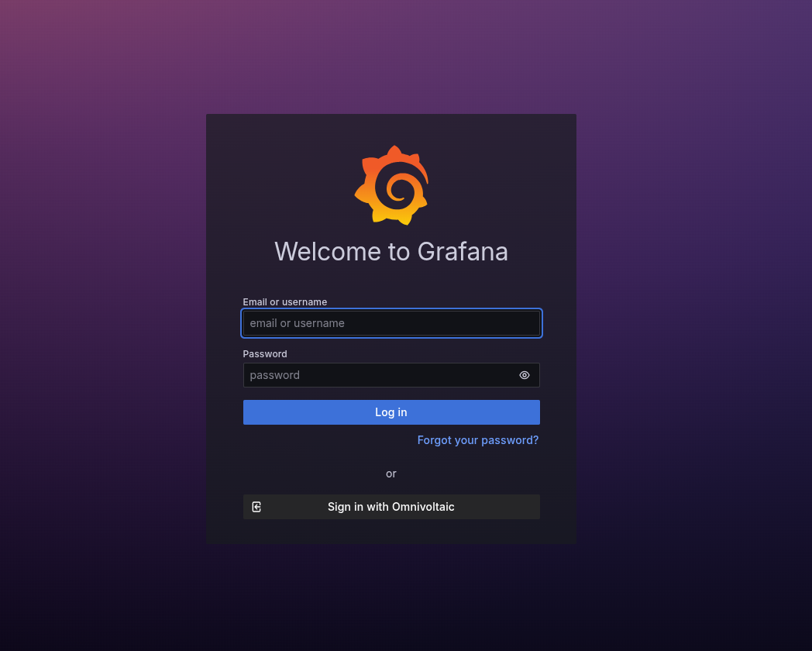Click the 'Password' field label
This screenshot has width=812, height=651.
pos(265,354)
